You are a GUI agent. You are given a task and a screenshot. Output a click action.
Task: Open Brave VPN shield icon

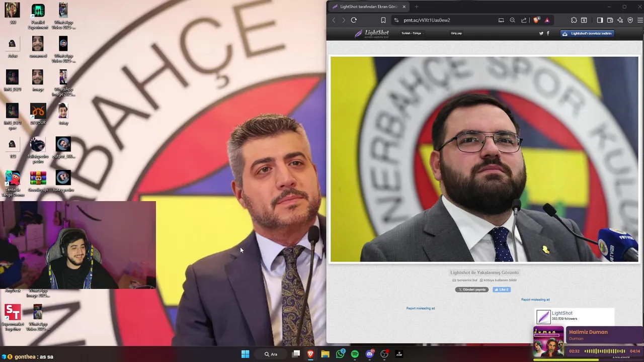pos(630,20)
